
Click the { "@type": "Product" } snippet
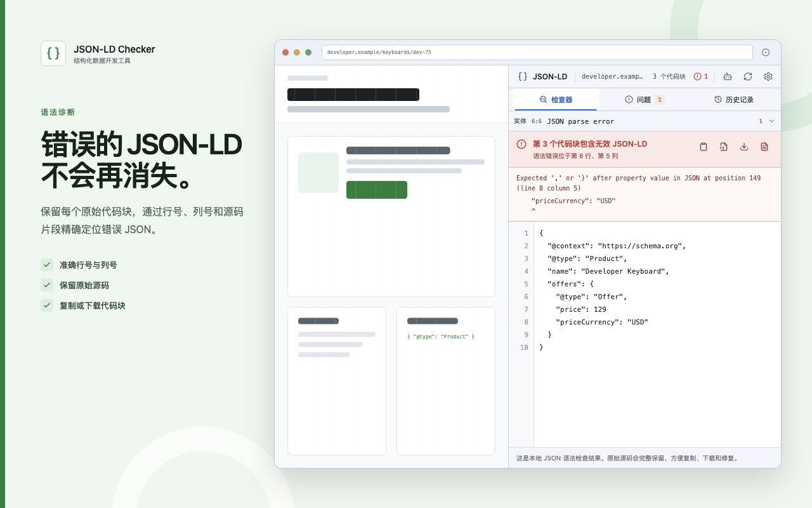[x=441, y=337]
